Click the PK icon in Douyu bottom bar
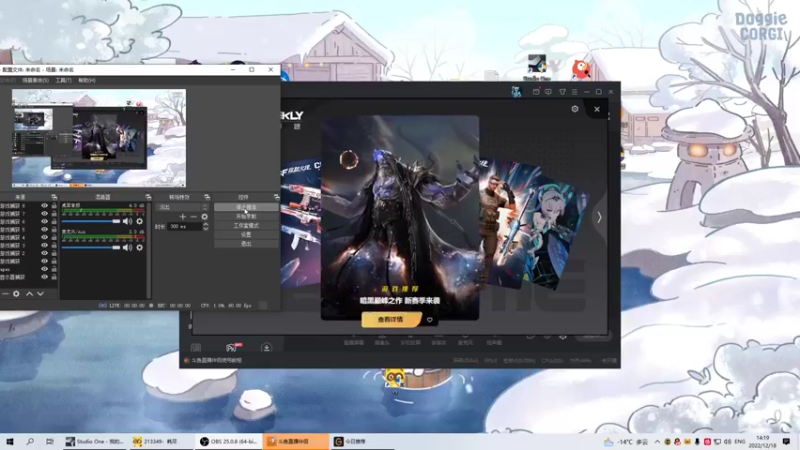The width and height of the screenshot is (800, 450). click(x=233, y=347)
